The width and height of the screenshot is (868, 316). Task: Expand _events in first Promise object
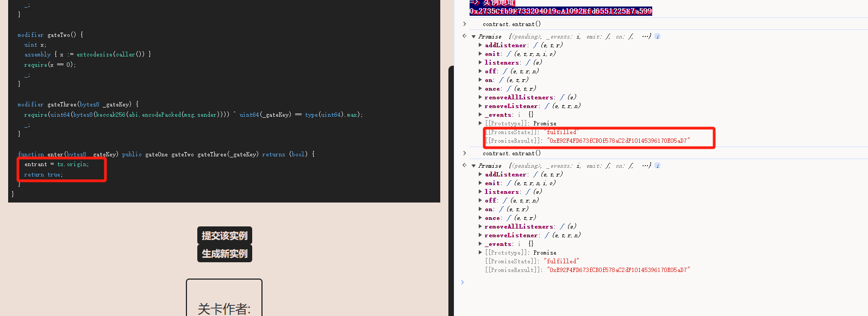pyautogui.click(x=480, y=115)
